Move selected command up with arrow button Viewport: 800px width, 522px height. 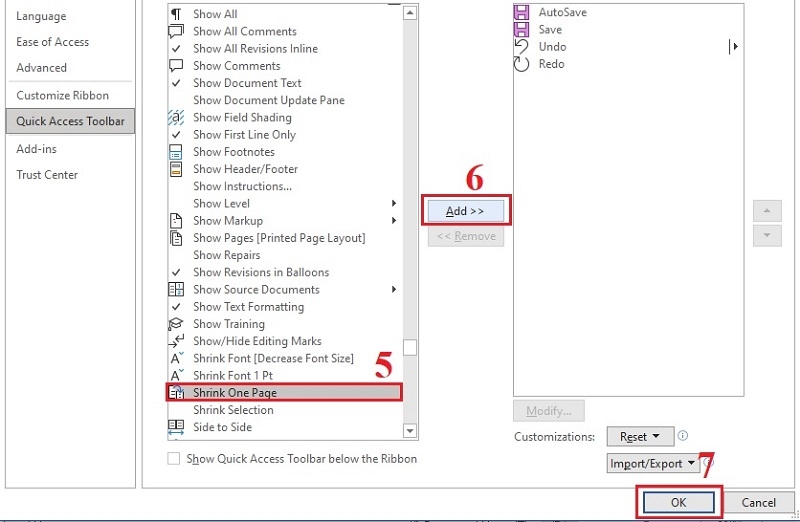tap(767, 211)
